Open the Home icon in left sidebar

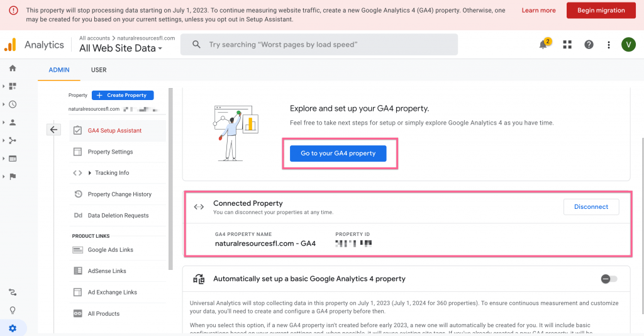coord(13,68)
